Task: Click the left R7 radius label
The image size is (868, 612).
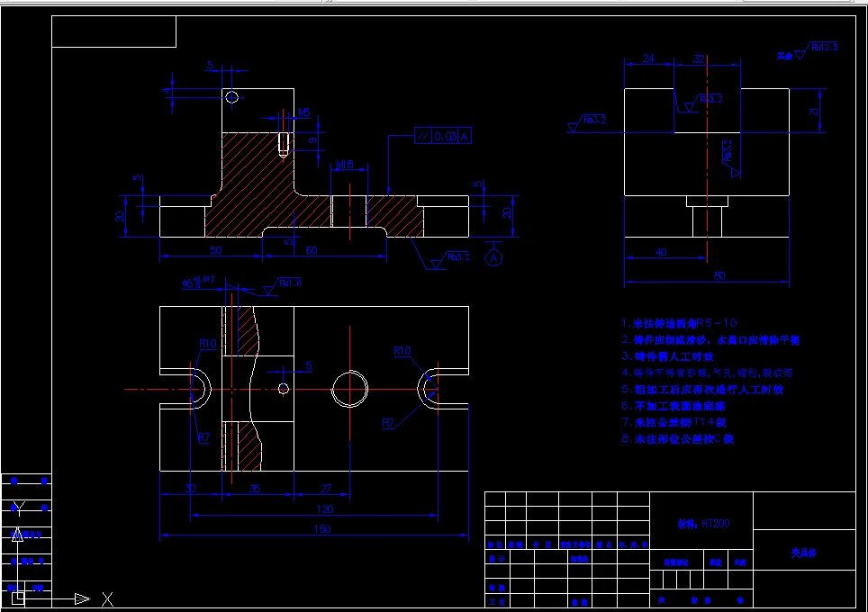Action: [x=203, y=437]
